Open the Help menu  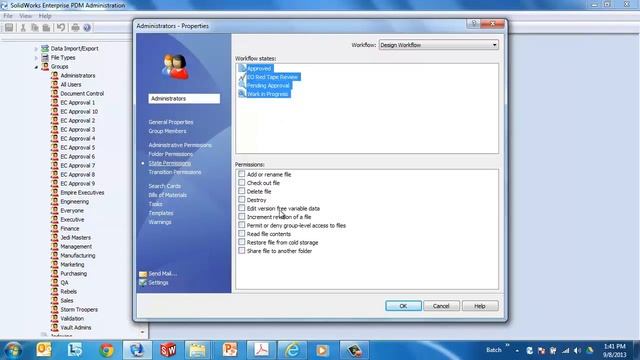pos(45,16)
